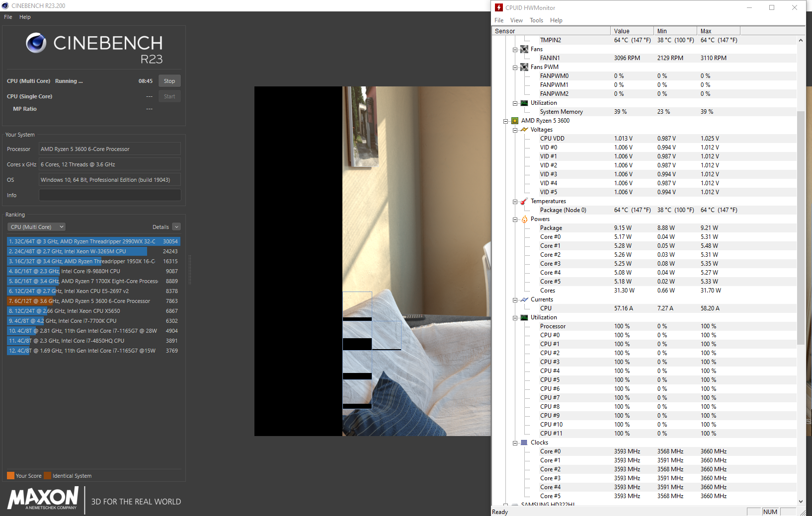Collapse the AMD Ryzen 5 3600 node
Viewport: 812px width, 516px height.
[x=506, y=121]
